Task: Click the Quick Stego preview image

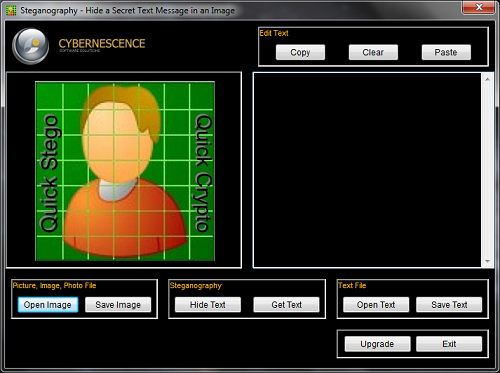Action: click(125, 171)
